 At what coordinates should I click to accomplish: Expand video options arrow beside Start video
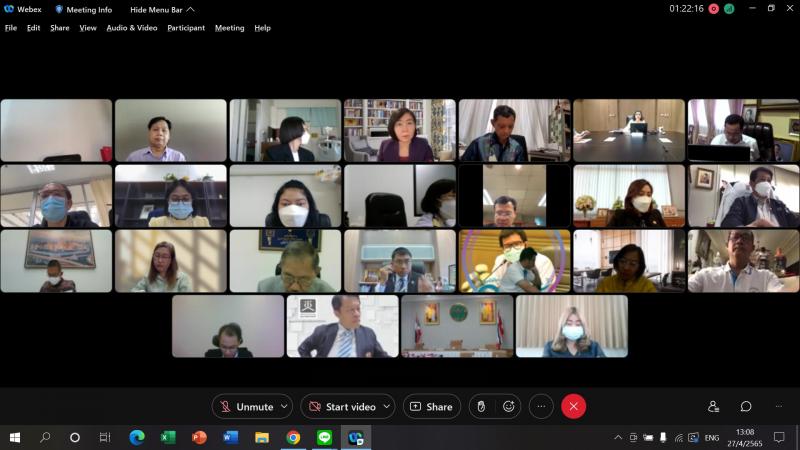[x=387, y=407]
